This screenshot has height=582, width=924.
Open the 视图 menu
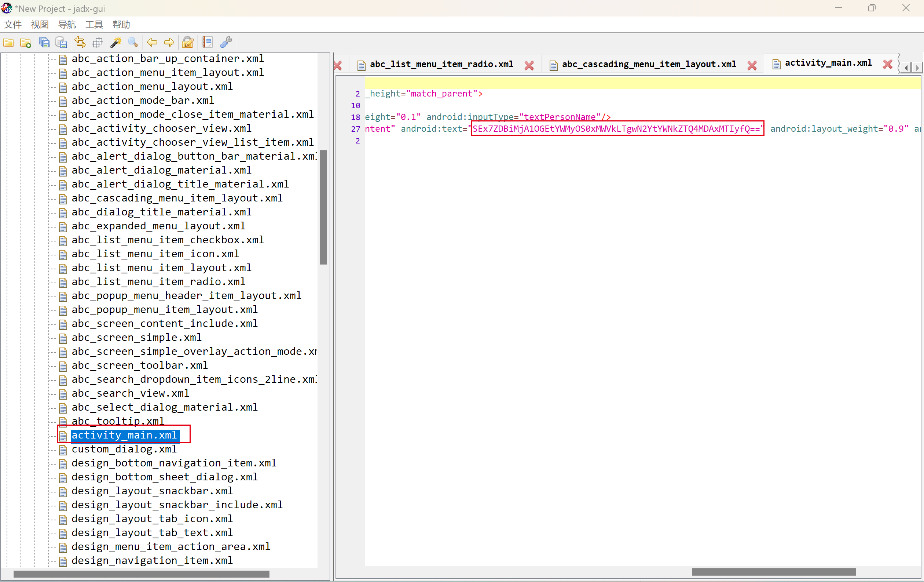point(40,25)
